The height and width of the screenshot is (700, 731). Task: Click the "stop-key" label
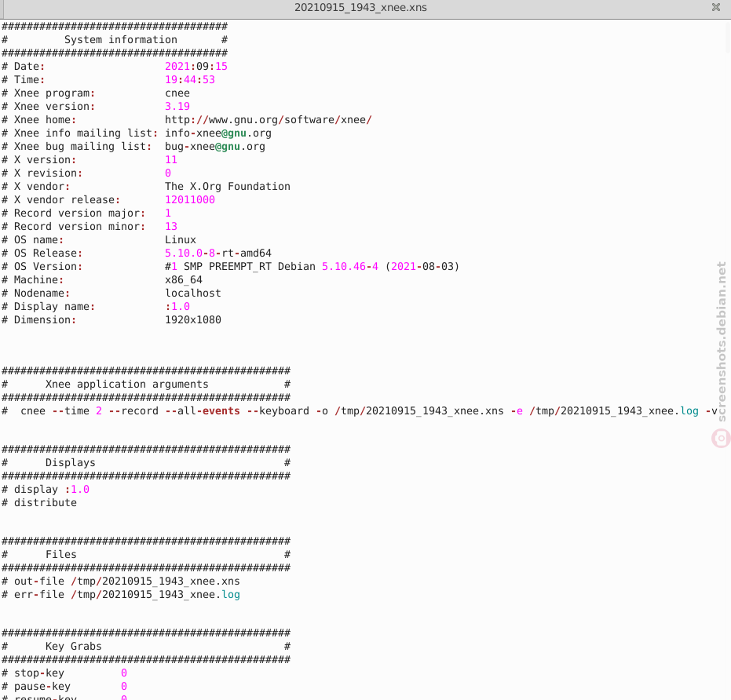point(39,673)
